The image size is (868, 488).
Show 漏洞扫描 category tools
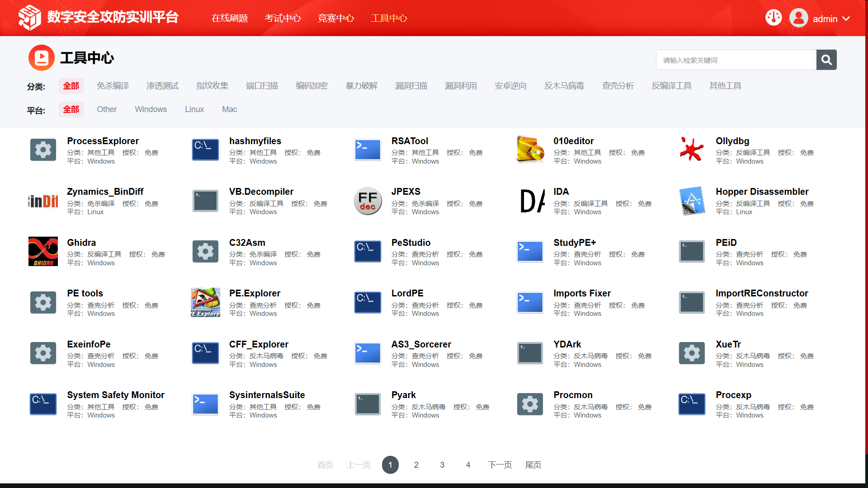(x=411, y=86)
